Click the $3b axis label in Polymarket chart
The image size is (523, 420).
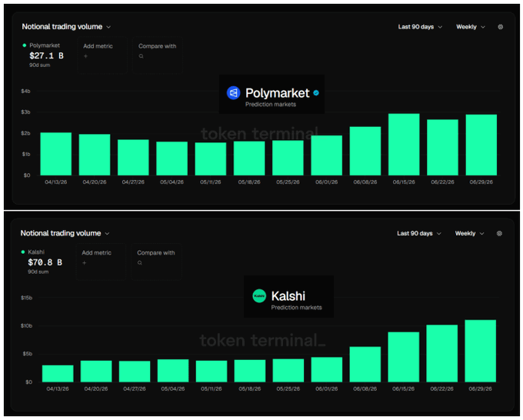[x=25, y=112]
